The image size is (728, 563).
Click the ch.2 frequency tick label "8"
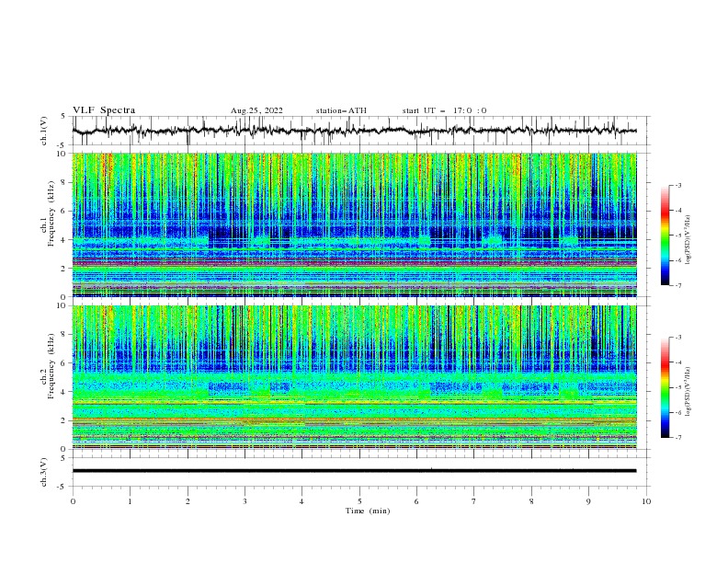[64, 335]
